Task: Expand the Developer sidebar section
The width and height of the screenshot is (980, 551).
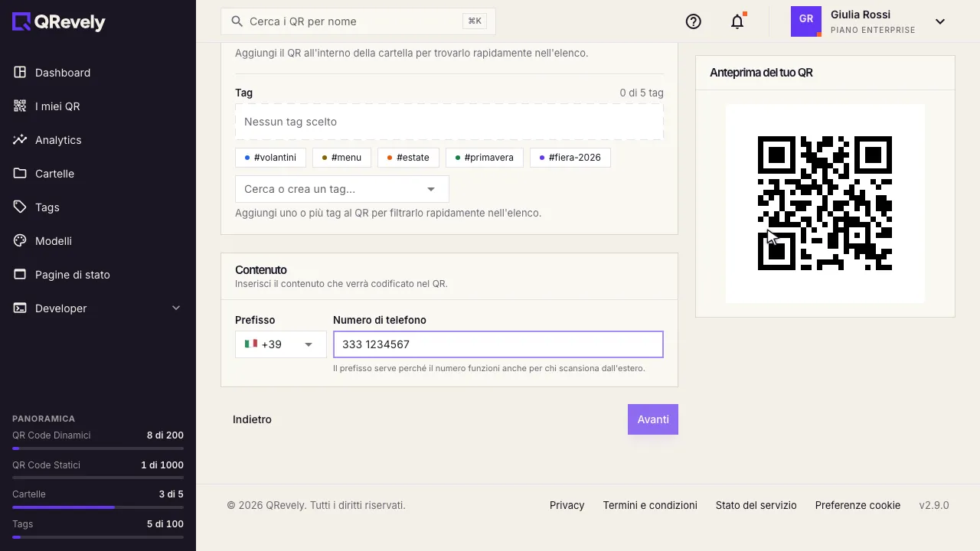Action: pyautogui.click(x=98, y=308)
